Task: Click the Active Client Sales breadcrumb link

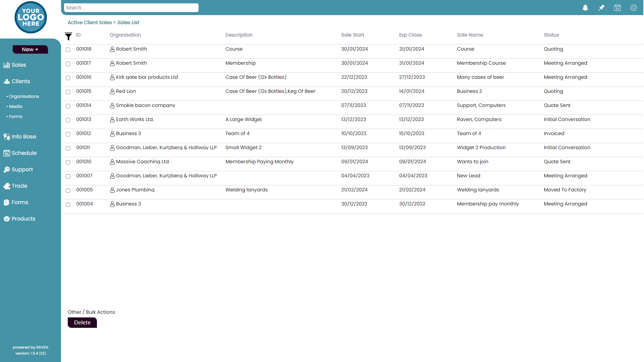Action: click(x=90, y=22)
